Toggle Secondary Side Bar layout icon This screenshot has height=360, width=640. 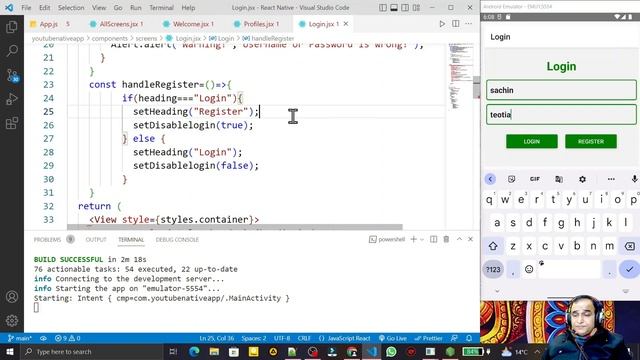(x=405, y=7)
